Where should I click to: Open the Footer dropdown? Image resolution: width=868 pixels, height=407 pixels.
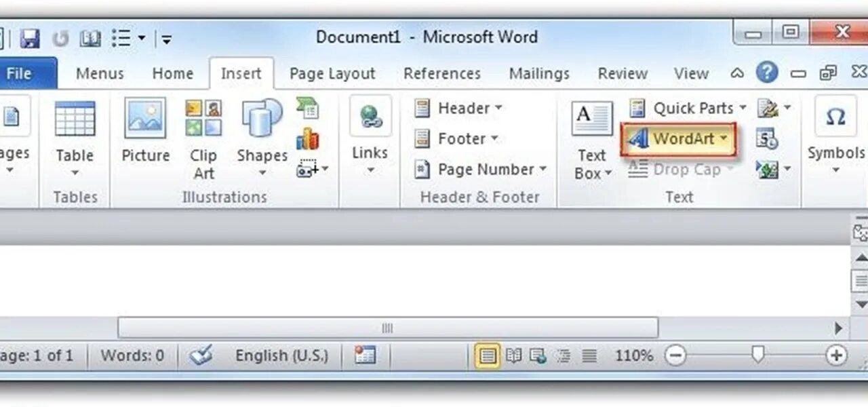pyautogui.click(x=456, y=138)
